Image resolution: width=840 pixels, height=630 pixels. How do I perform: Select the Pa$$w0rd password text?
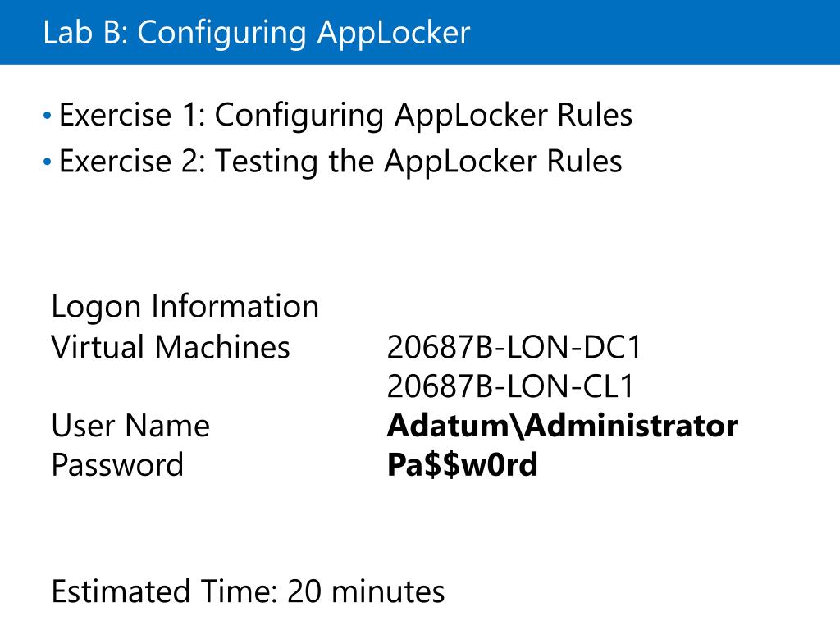click(x=463, y=465)
